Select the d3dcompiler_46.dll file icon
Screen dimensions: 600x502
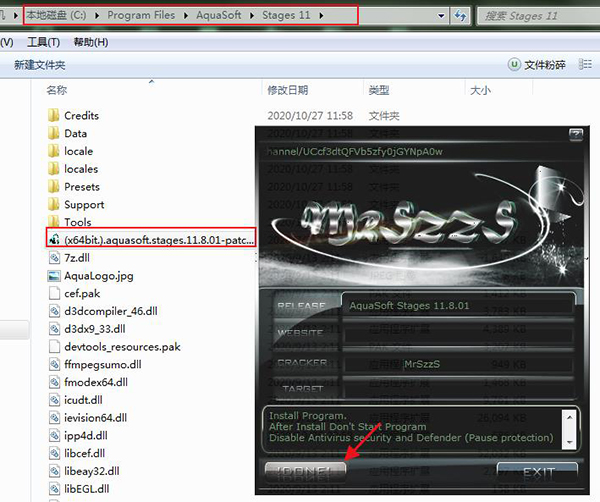(54, 311)
